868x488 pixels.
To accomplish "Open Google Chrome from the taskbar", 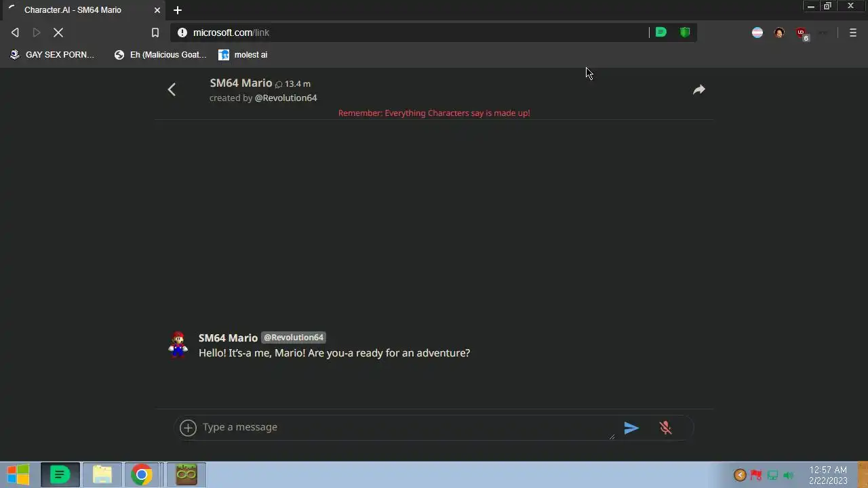I will point(142,475).
